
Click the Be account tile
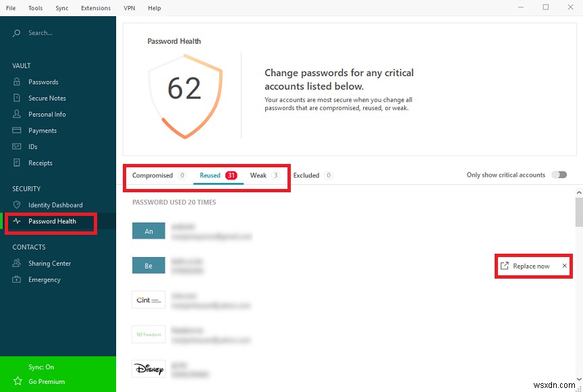148,266
